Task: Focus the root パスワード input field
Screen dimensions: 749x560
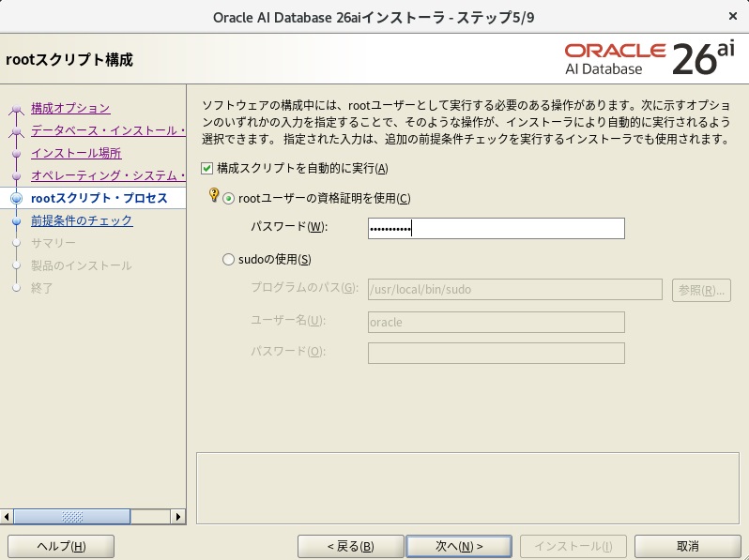Action: point(497,229)
